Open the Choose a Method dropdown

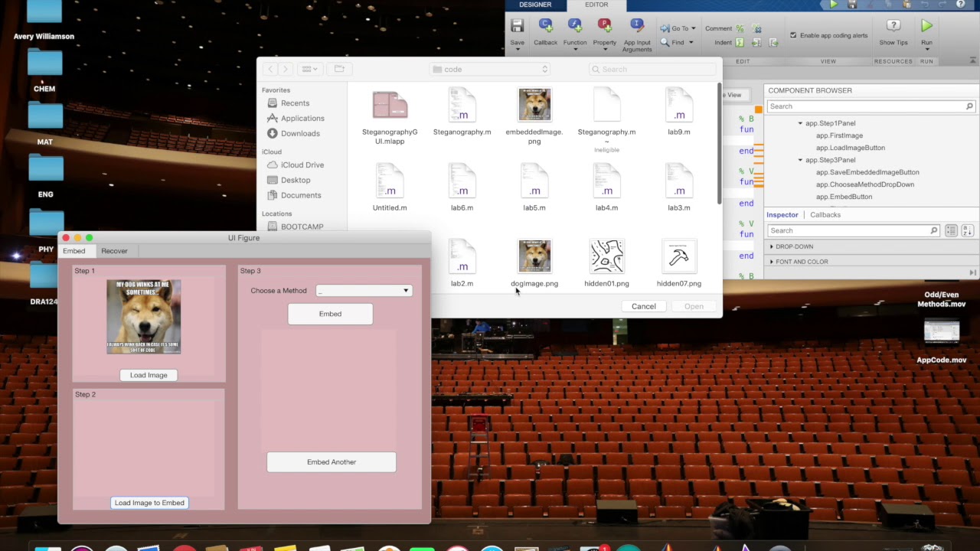tap(364, 291)
